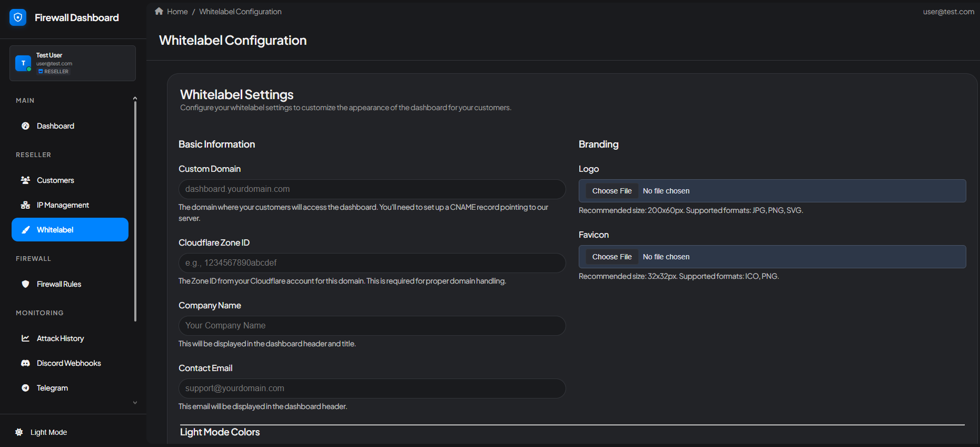Screen dimensions: 980x447
Task: Click the Dashboard gauge icon
Action: click(25, 126)
